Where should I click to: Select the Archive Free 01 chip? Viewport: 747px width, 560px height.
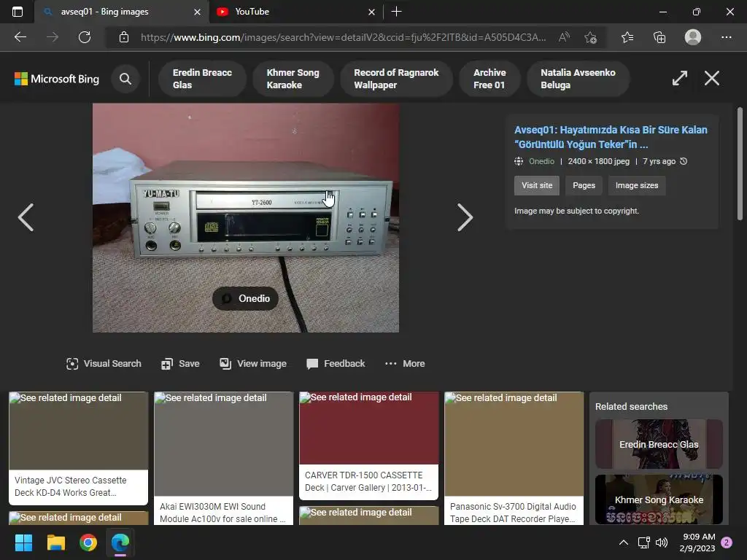489,79
